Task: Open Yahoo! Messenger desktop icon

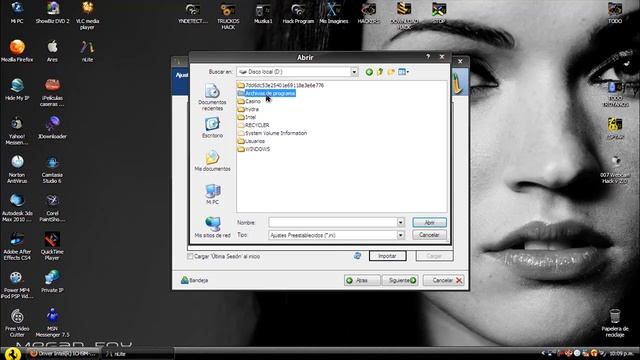Action: point(17,131)
